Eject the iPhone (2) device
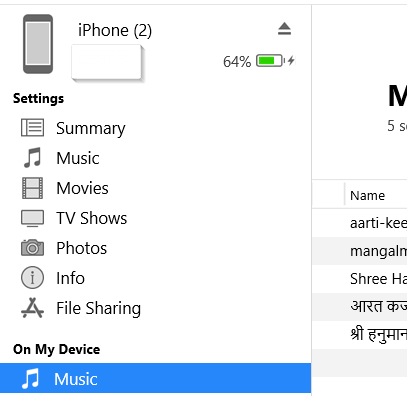Image resolution: width=407 pixels, height=396 pixels. [x=284, y=29]
